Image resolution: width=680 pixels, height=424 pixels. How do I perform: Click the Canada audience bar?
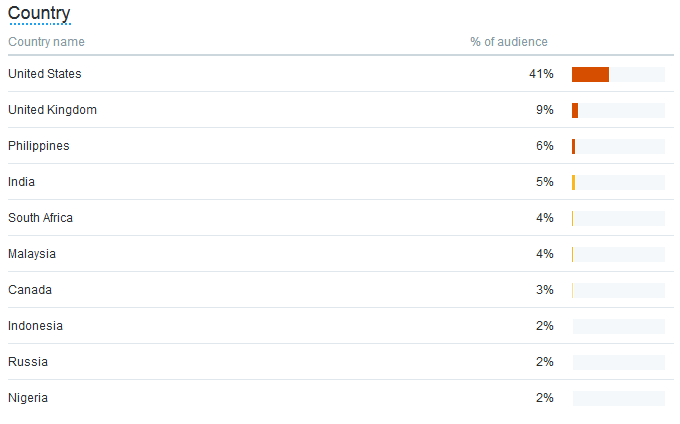618,290
